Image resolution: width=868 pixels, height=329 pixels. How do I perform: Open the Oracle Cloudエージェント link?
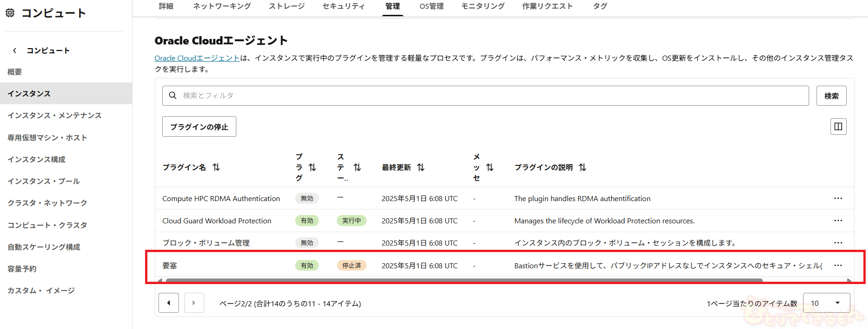pyautogui.click(x=197, y=58)
